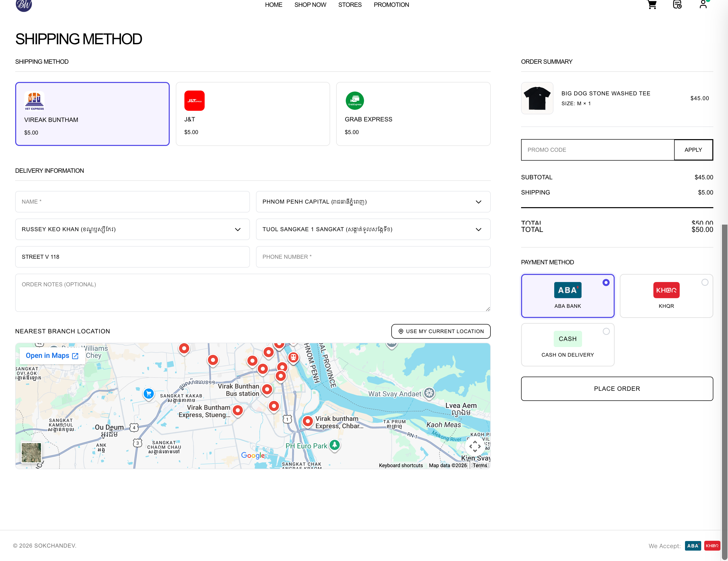The height and width of the screenshot is (561, 728).
Task: Go to HOME menu item
Action: point(273,5)
